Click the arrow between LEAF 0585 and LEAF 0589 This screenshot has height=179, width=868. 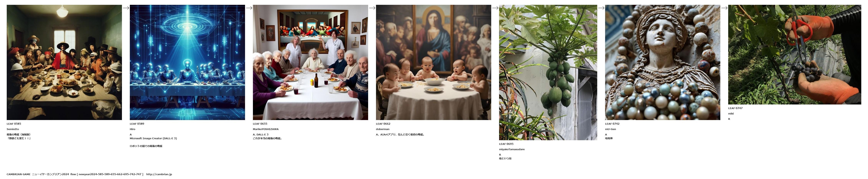click(126, 8)
